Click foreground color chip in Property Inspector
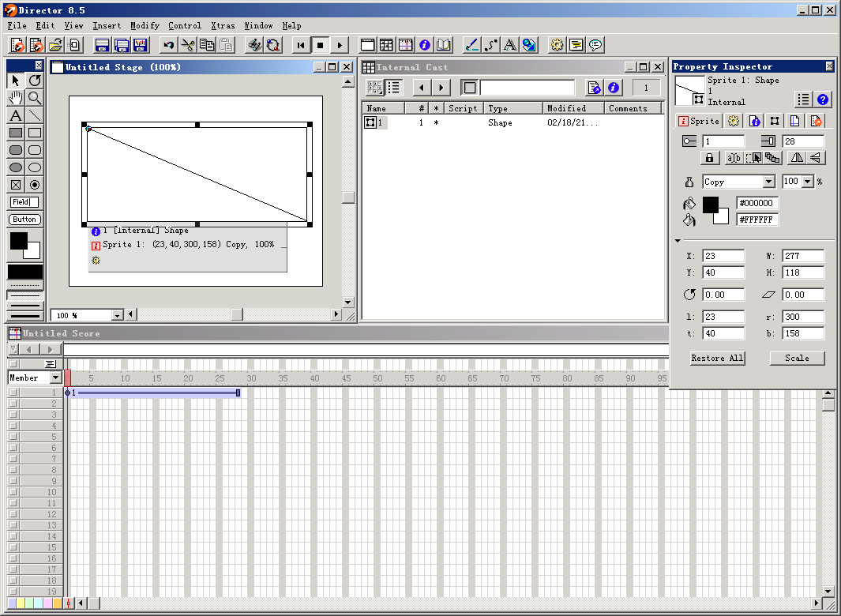 [x=710, y=205]
